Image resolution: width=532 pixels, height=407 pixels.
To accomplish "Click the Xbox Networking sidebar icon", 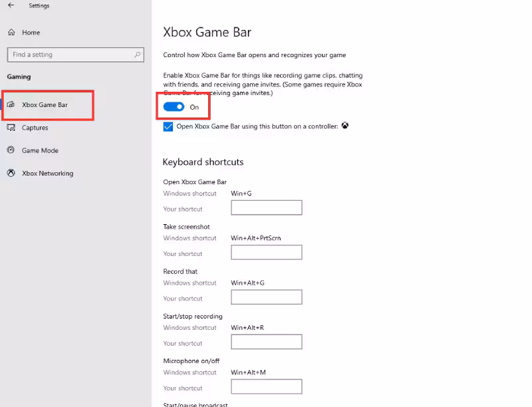I will click(11, 173).
